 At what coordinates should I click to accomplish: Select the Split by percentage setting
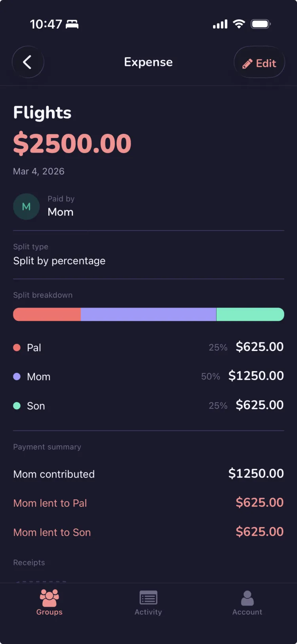coord(59,261)
